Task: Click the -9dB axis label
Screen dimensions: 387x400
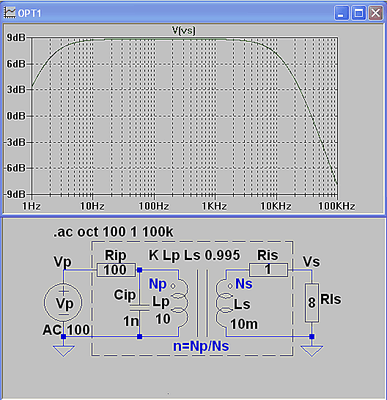Action: point(15,194)
